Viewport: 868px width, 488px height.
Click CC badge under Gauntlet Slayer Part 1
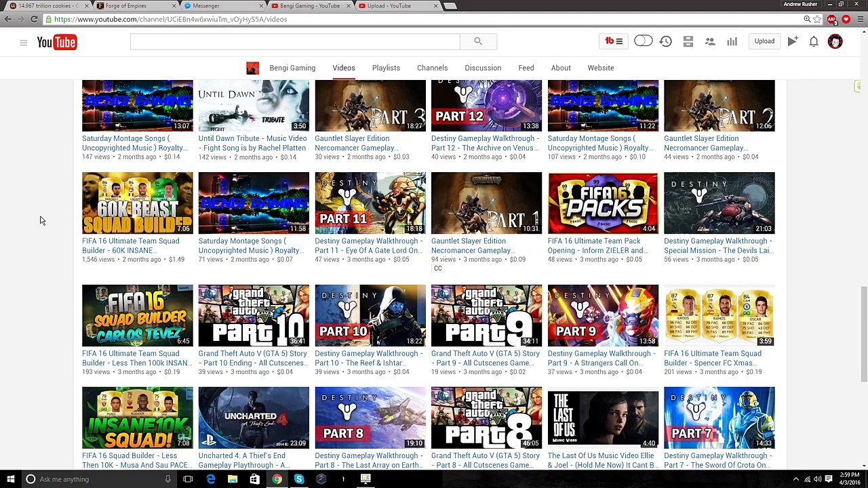pos(438,268)
